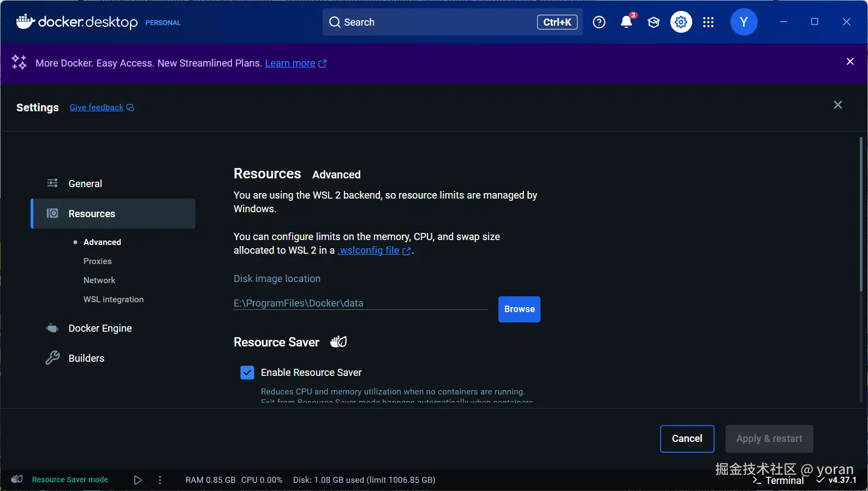Follow the Learn more link in banner
Screen dimensions: 868x491
click(296, 63)
